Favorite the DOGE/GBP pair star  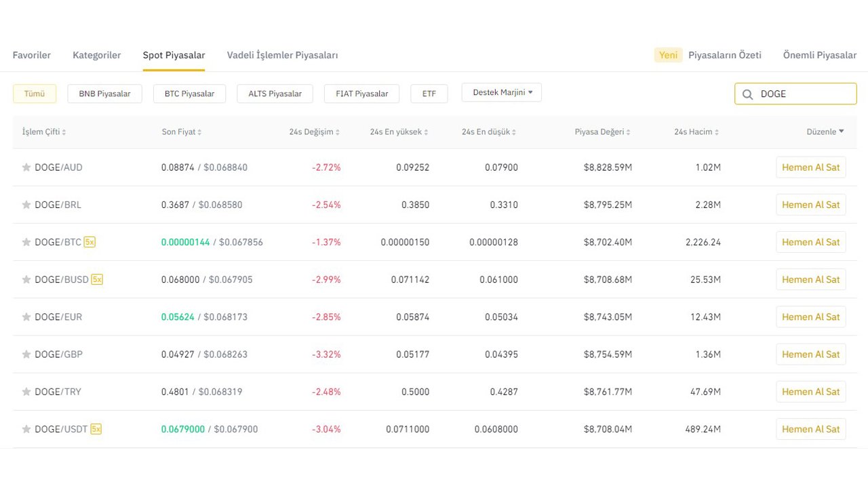pos(26,354)
